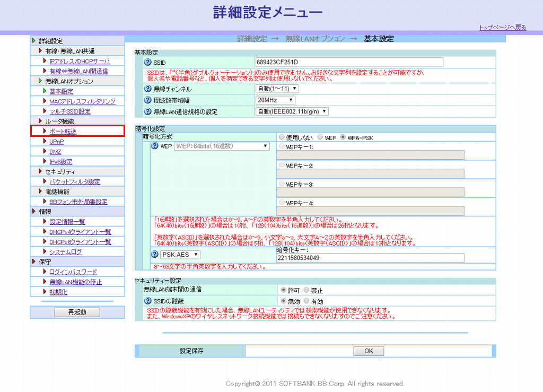This screenshot has width=543, height=392.
Task: Open the PSK:AES encryption type dropdown
Action: coord(181,255)
